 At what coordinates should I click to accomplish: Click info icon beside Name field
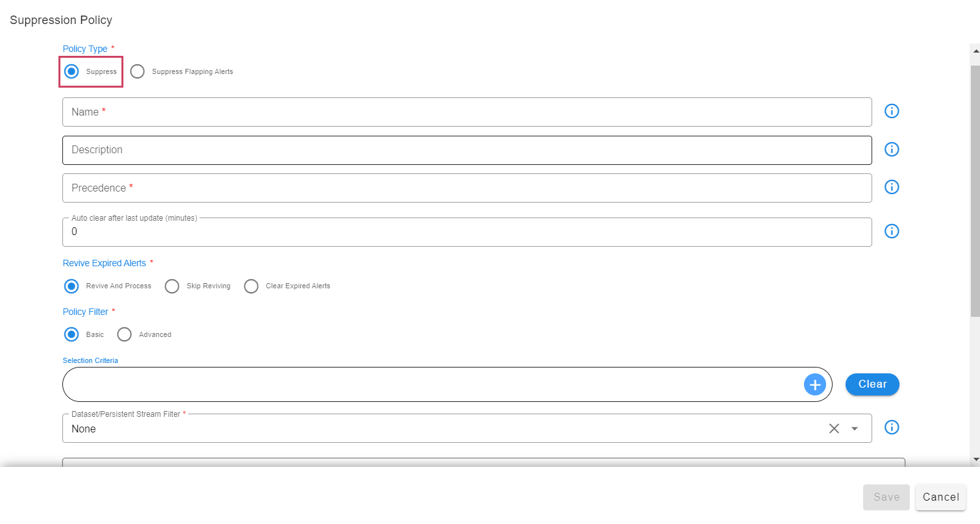coord(892,111)
